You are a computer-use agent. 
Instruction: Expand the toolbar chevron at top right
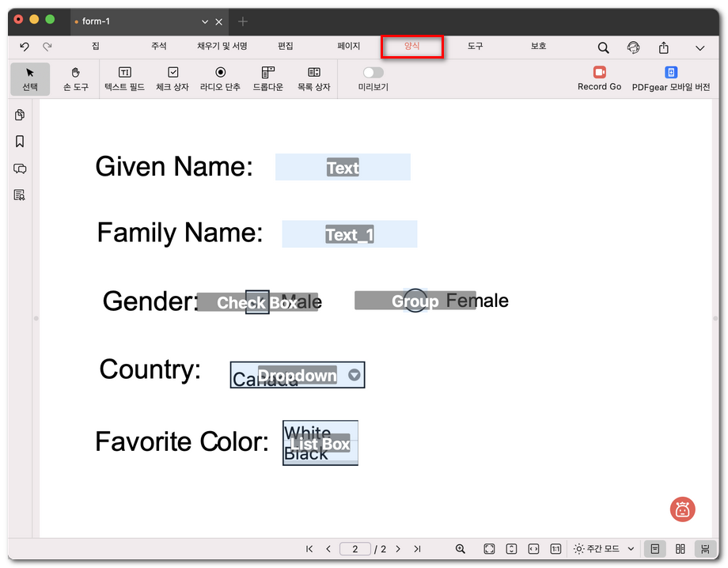[x=700, y=48]
